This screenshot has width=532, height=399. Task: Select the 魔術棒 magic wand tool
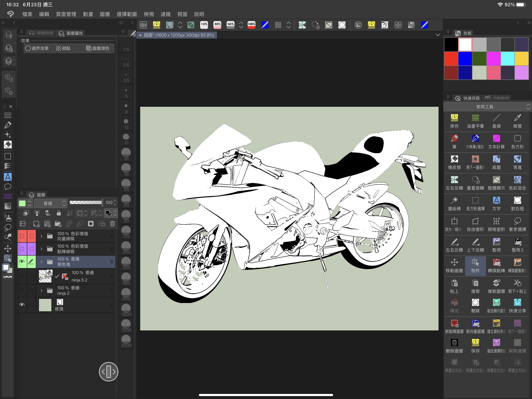pos(454,204)
